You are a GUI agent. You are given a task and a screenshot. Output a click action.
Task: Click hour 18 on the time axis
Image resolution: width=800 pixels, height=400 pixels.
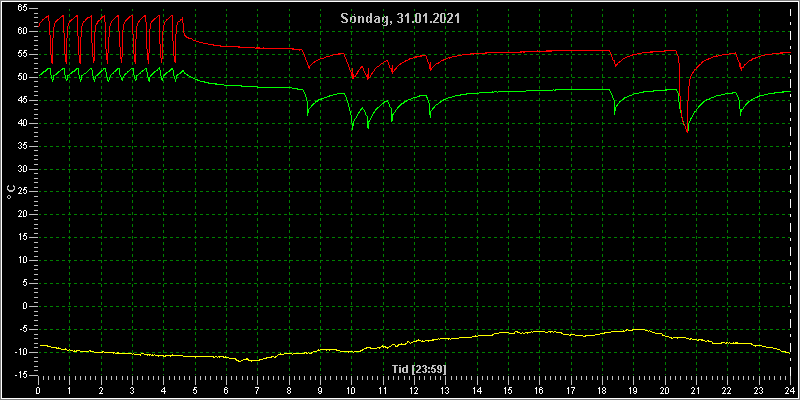602,391
